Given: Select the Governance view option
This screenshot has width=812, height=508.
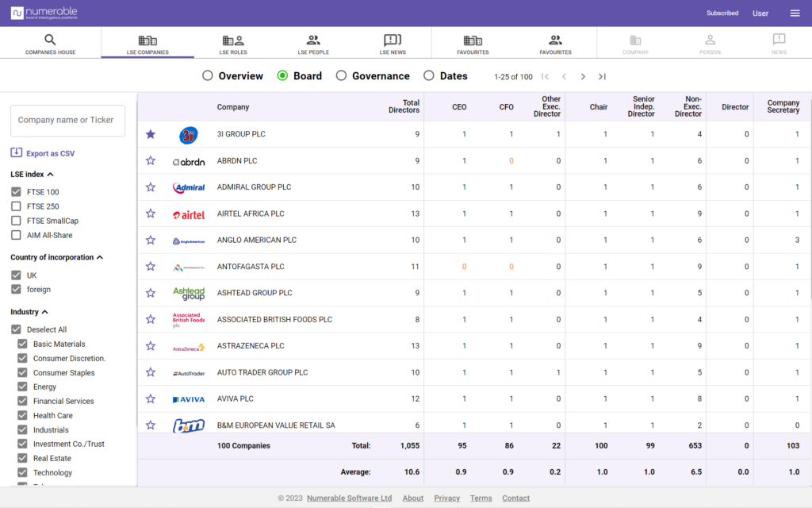Looking at the screenshot, I should pyautogui.click(x=341, y=75).
